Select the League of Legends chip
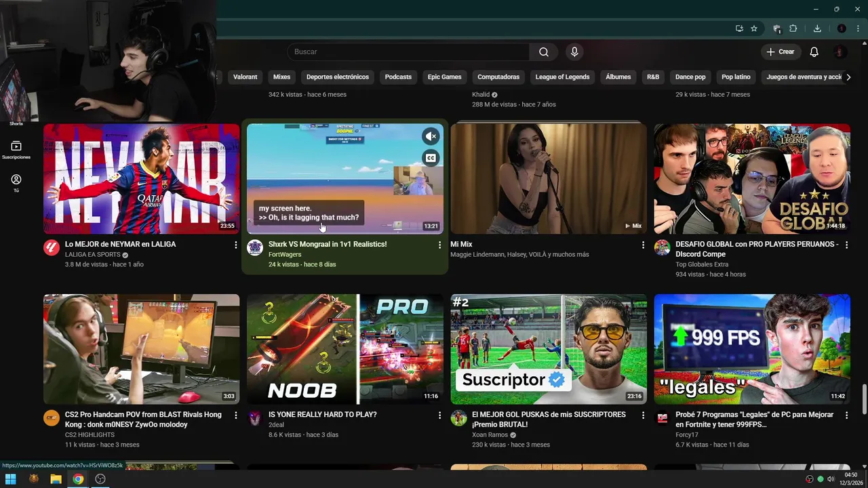The image size is (868, 488). point(562,77)
